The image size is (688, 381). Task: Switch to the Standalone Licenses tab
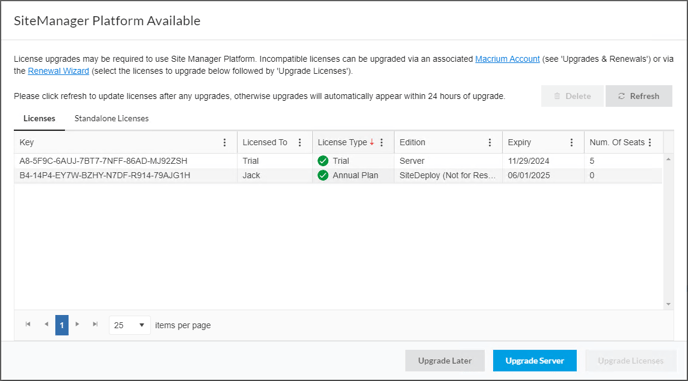point(111,119)
